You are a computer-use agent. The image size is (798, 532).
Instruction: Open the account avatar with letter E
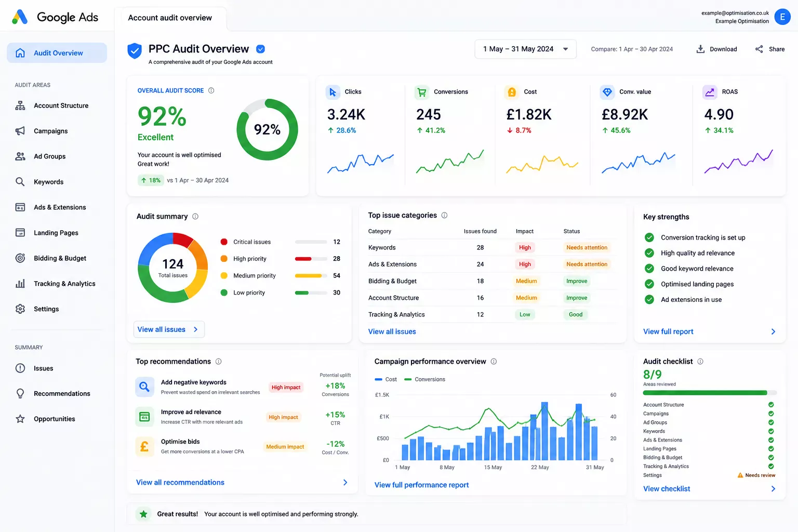click(x=782, y=17)
